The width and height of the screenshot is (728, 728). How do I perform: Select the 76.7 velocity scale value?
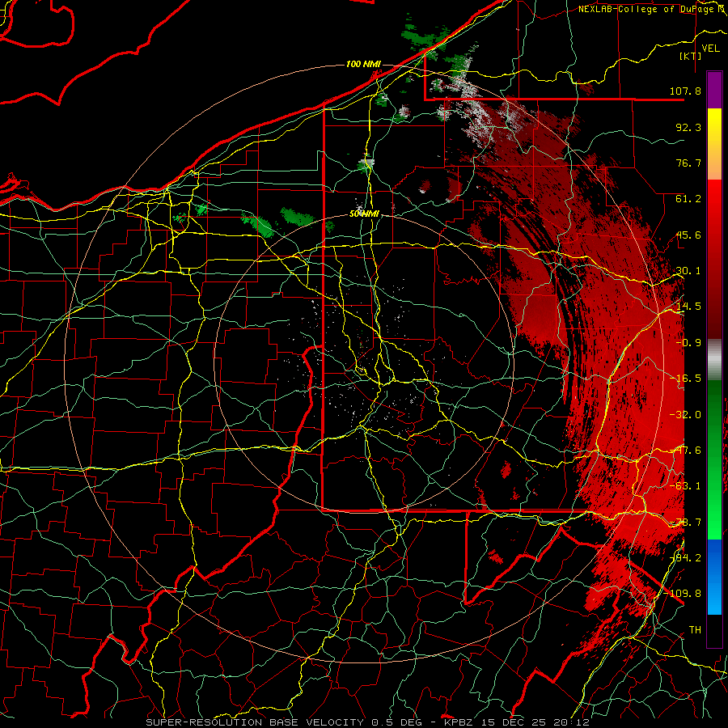(688, 163)
